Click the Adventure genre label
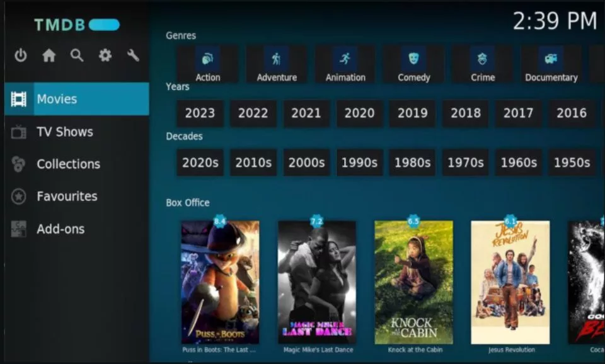This screenshot has height=364, width=605. click(x=277, y=77)
